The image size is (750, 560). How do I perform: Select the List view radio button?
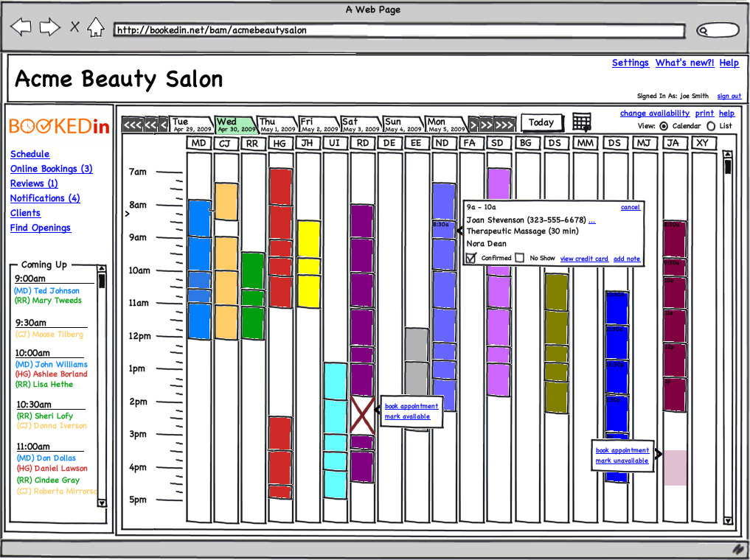tap(711, 126)
